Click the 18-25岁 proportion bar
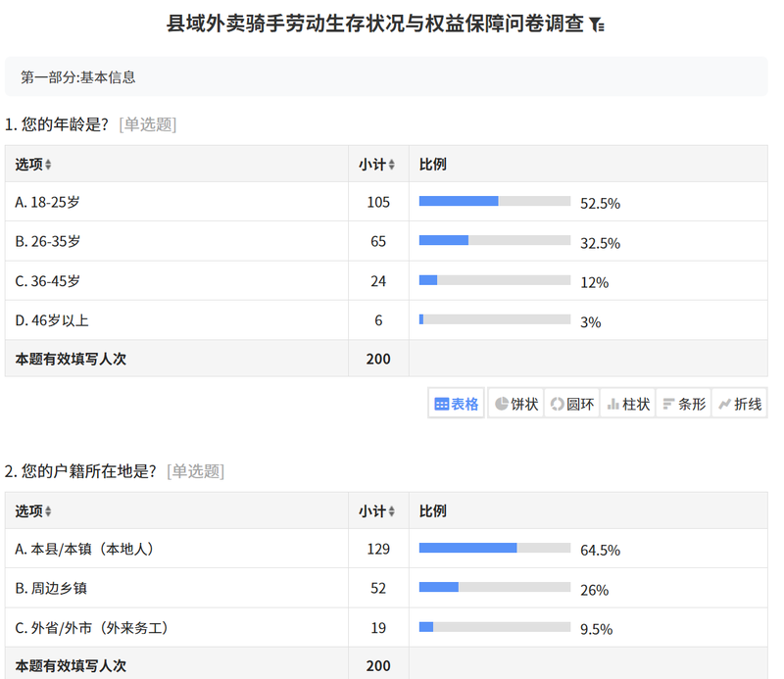This screenshot has width=784, height=679. (494, 202)
